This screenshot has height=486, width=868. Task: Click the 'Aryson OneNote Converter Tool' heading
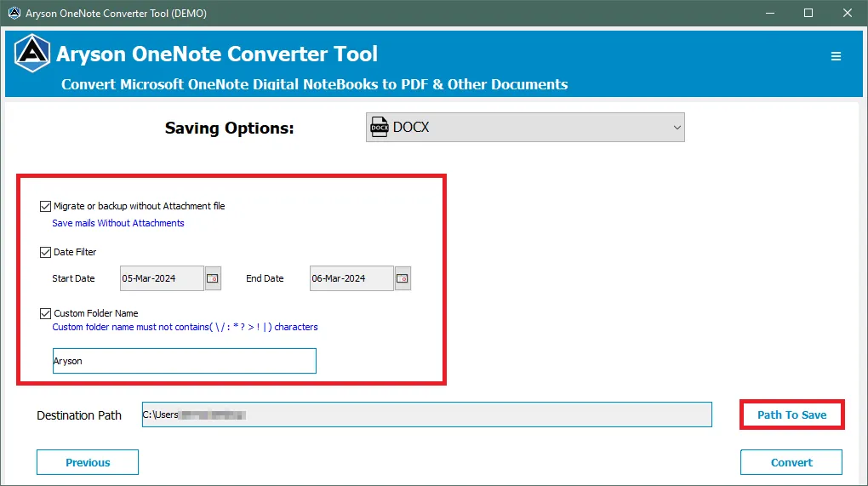(x=217, y=54)
